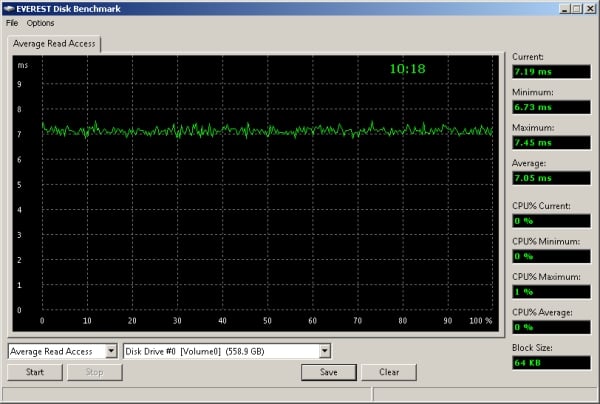Viewport: 600px width, 404px height.
Task: Click the Current 7.19 ms readout
Action: point(550,72)
